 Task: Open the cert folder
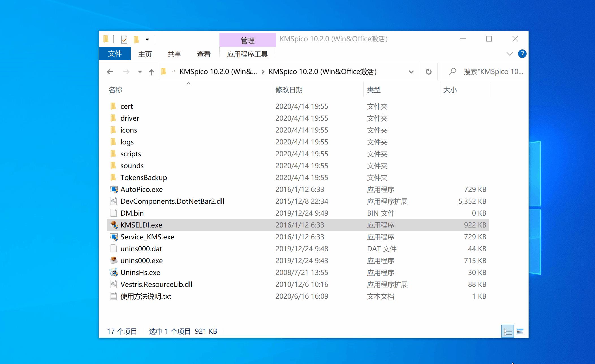(126, 106)
